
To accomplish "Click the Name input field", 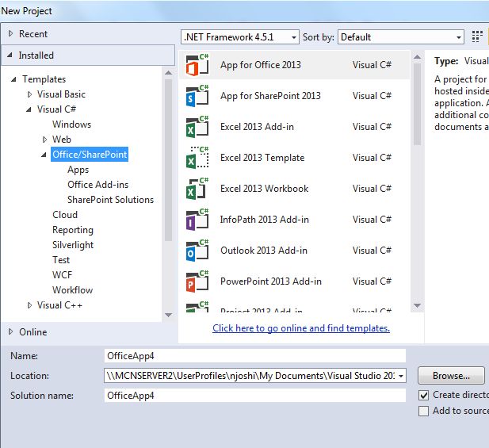I will (254, 356).
